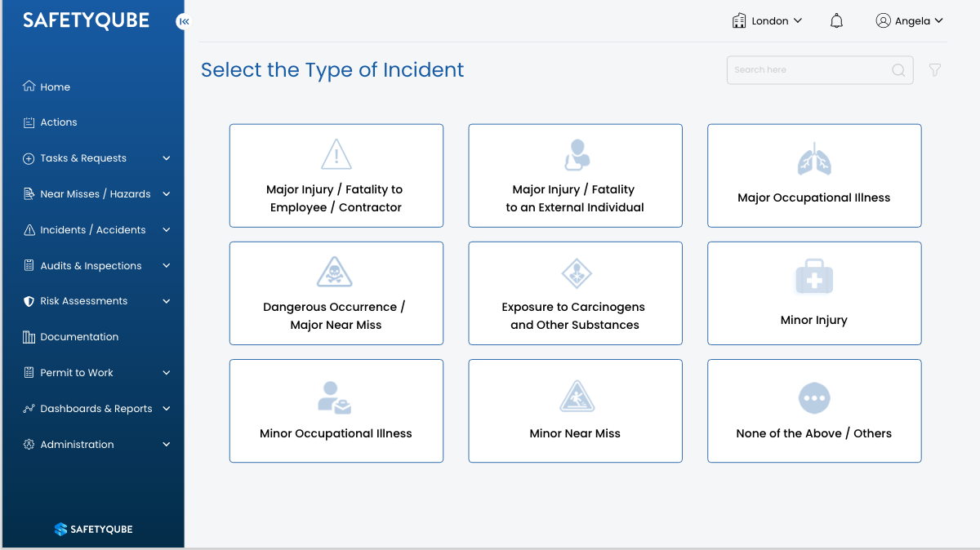
Task: Select Exposure to Carcinogens and Other Substances
Action: click(x=575, y=293)
